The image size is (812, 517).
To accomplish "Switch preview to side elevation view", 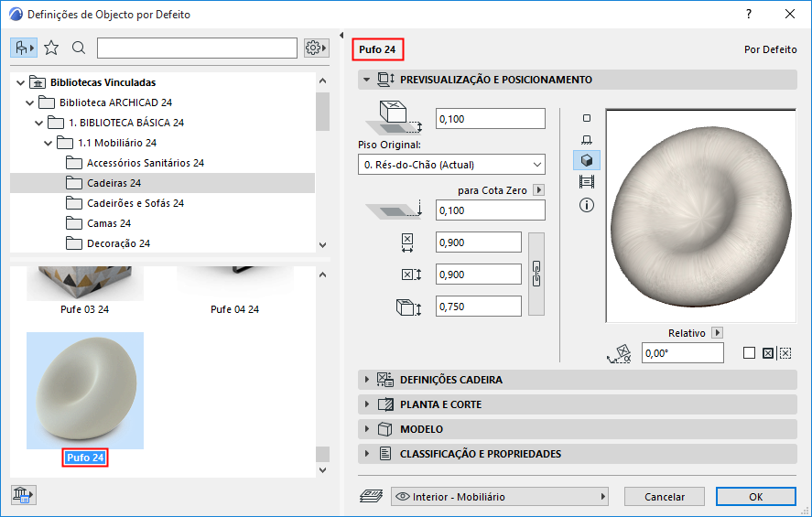I will (587, 140).
